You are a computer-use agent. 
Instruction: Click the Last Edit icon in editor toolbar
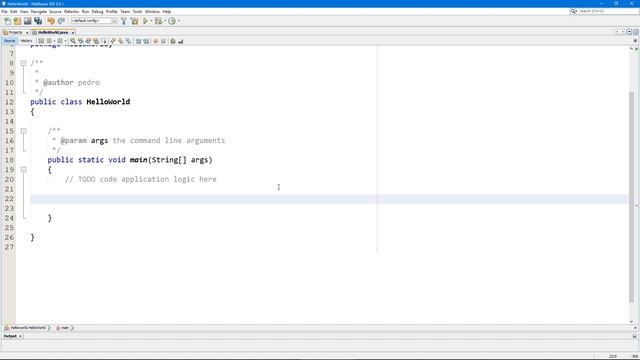41,41
